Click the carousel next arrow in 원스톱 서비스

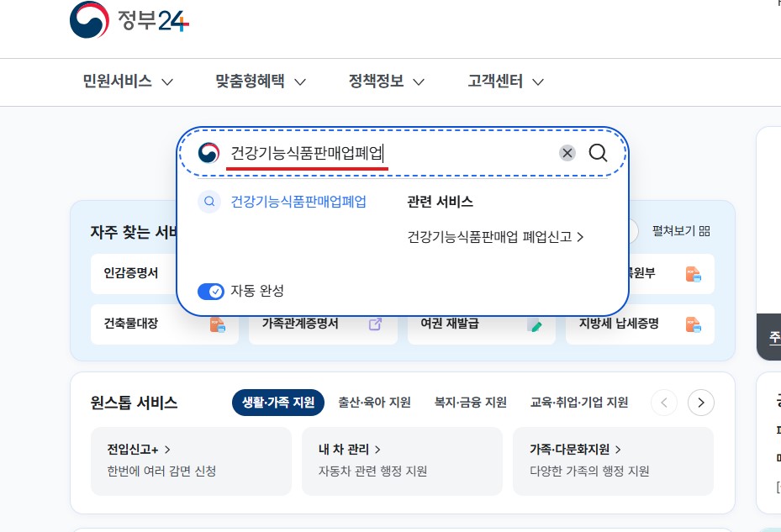[x=700, y=403]
